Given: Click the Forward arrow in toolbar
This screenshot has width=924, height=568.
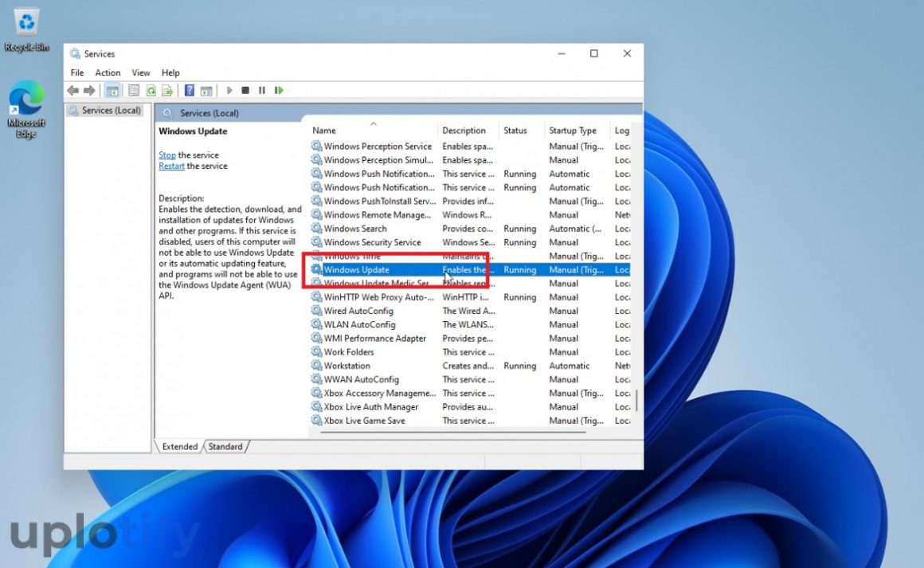Looking at the screenshot, I should click(x=88, y=91).
